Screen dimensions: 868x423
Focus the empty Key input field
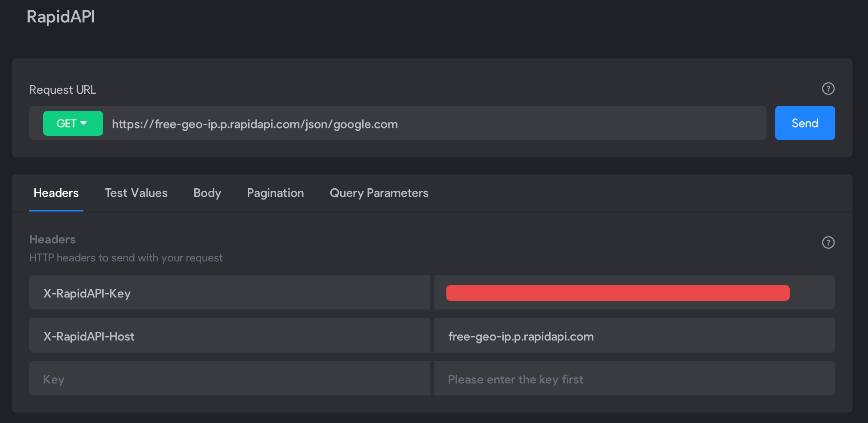pyautogui.click(x=230, y=378)
